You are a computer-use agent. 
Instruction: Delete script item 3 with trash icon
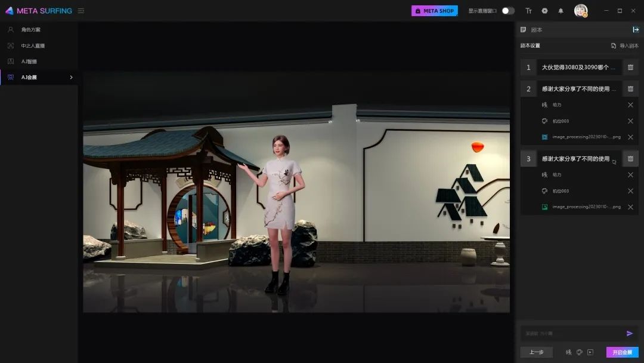pyautogui.click(x=630, y=159)
